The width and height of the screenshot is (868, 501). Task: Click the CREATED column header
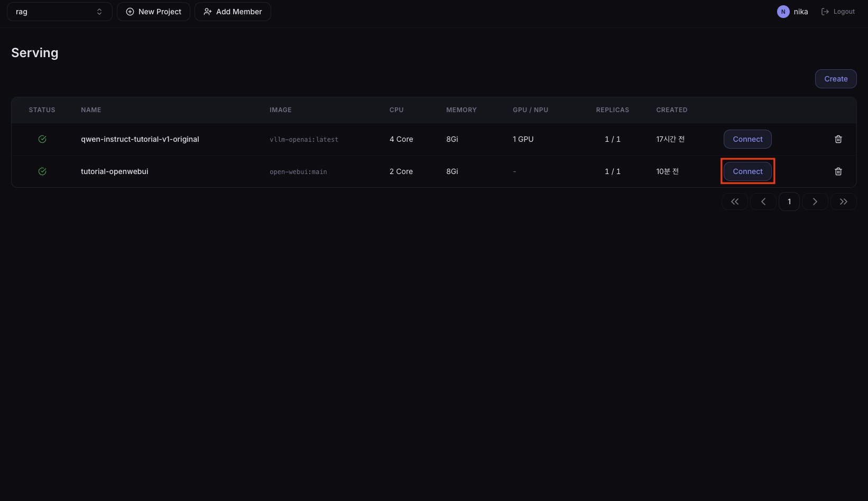point(672,110)
